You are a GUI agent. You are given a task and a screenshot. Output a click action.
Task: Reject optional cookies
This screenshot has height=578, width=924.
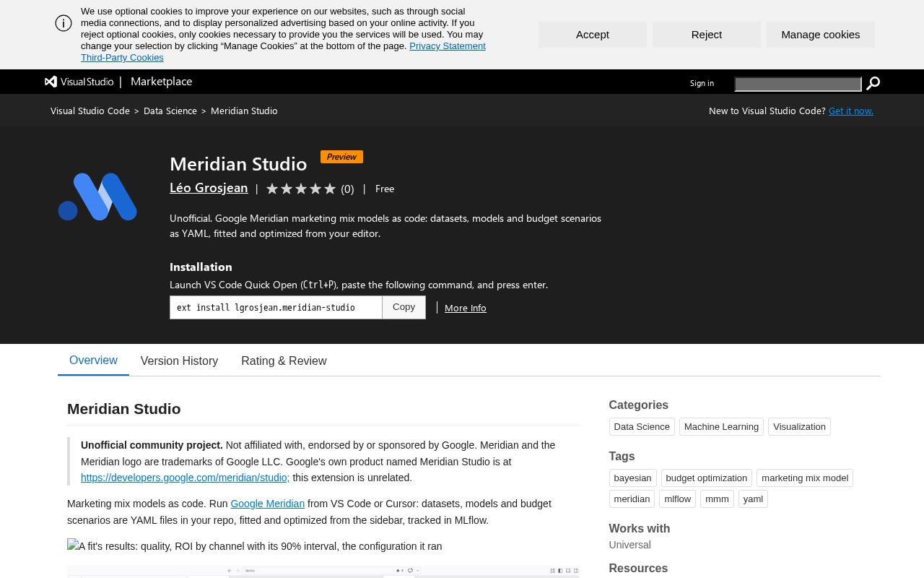707,35
